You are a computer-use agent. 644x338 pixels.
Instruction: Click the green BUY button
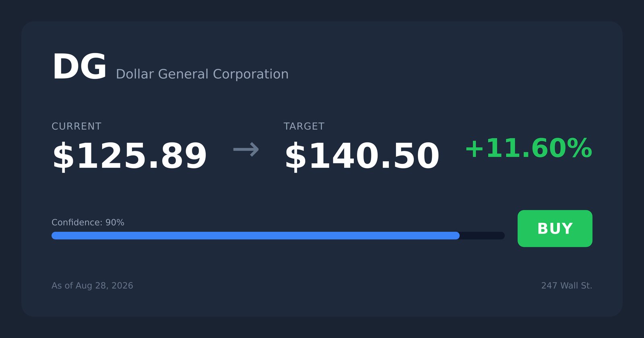555,229
